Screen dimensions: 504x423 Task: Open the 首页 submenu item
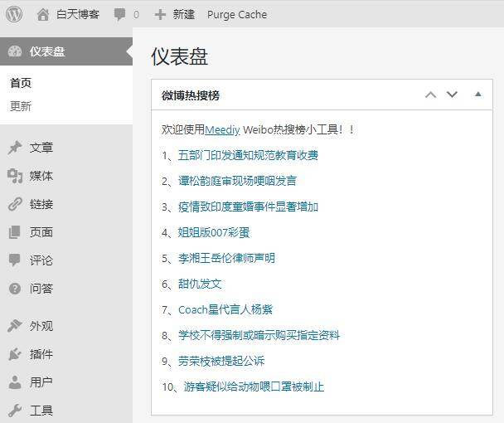coord(21,83)
